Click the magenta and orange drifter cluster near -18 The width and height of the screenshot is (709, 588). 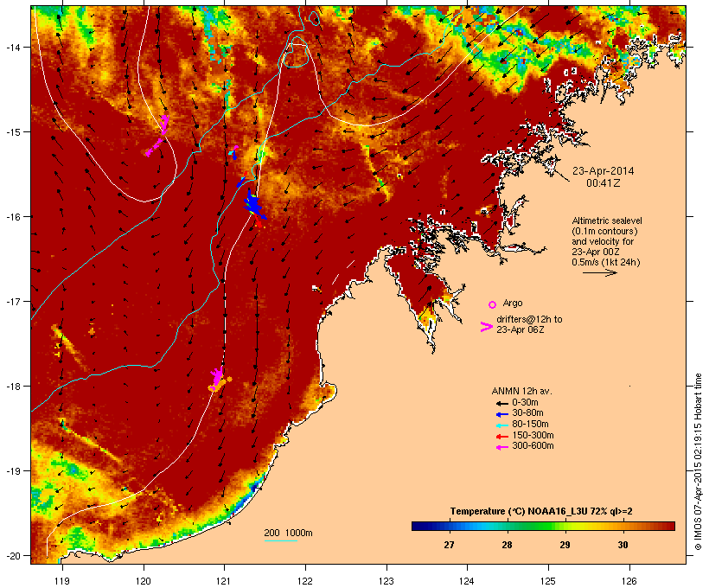coord(219,380)
